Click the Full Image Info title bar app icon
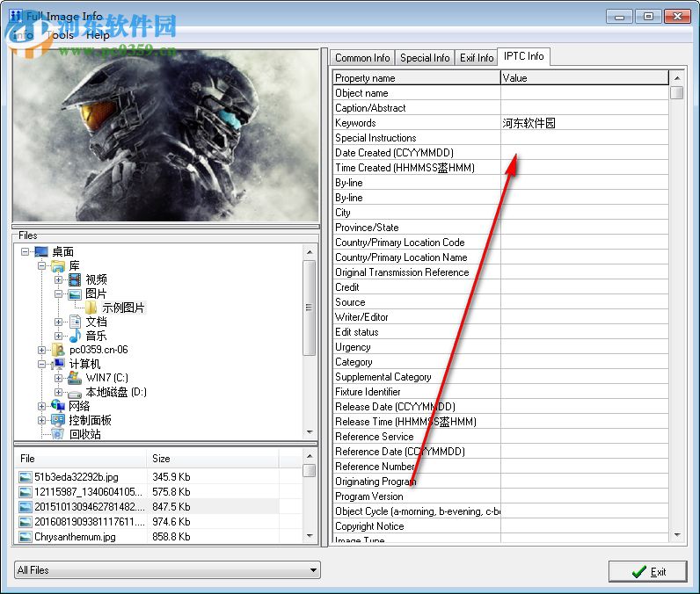This screenshot has width=700, height=594. point(16,16)
